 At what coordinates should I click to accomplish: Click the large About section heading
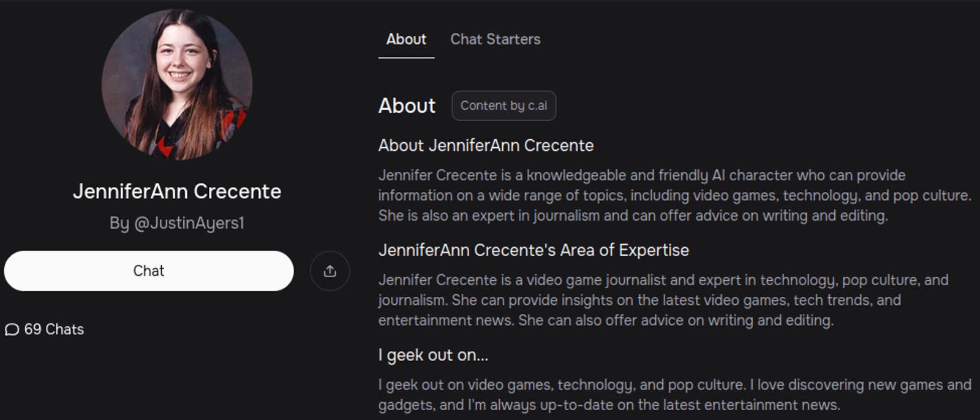[407, 105]
